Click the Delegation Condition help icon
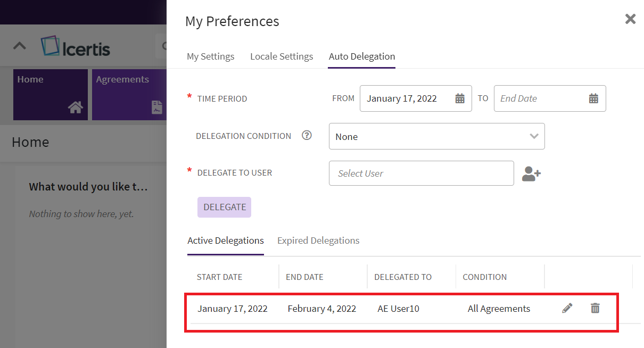Image resolution: width=644 pixels, height=348 pixels. 307,136
